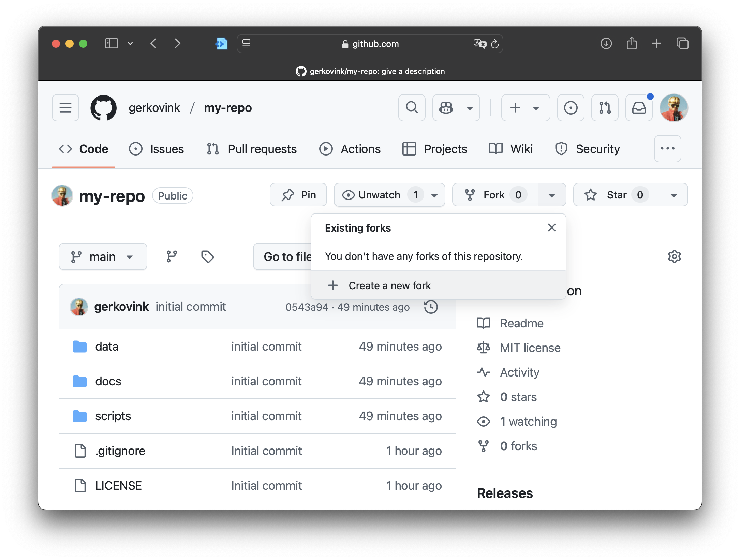The height and width of the screenshot is (560, 740).
Task: Open the GitHub search
Action: coord(412,108)
